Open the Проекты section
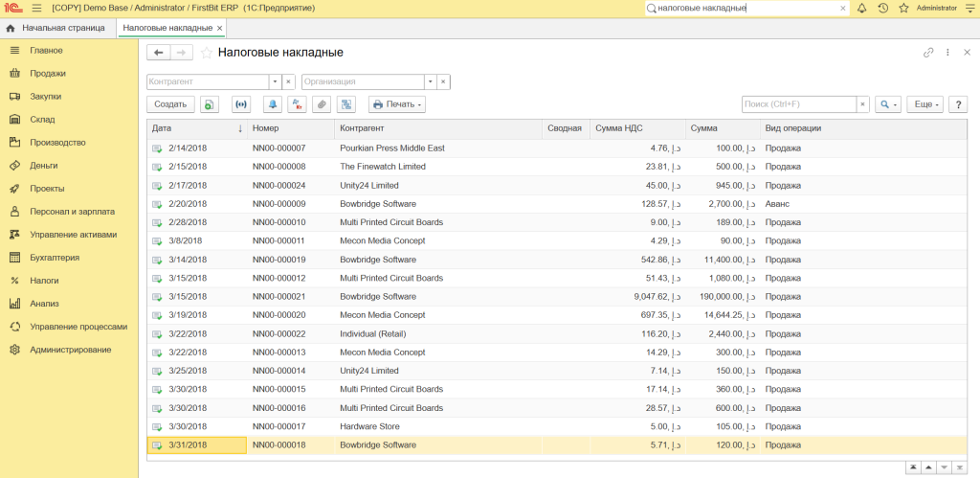This screenshot has height=478, width=980. pos(69,189)
